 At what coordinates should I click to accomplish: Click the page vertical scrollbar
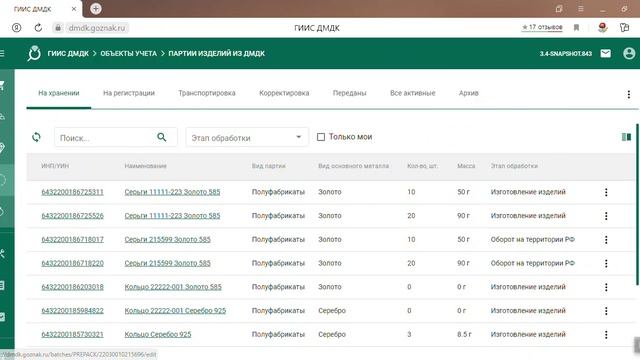point(637,204)
